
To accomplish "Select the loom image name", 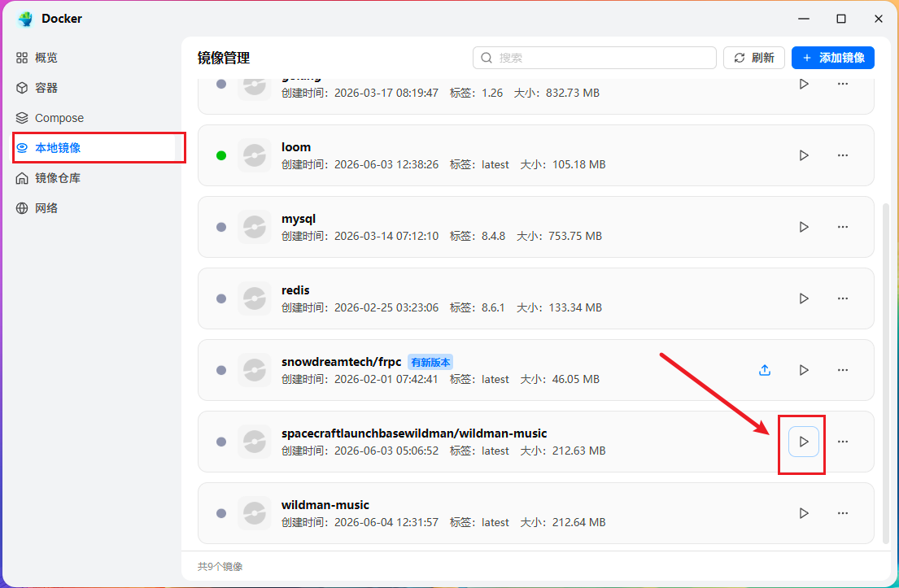I will [x=296, y=147].
